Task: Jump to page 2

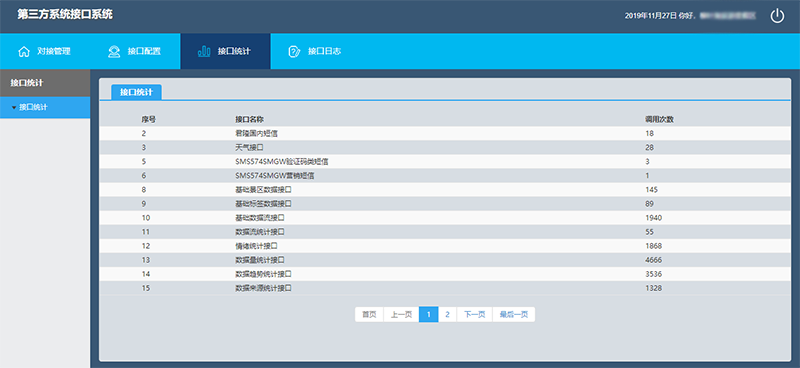Action: click(x=447, y=314)
